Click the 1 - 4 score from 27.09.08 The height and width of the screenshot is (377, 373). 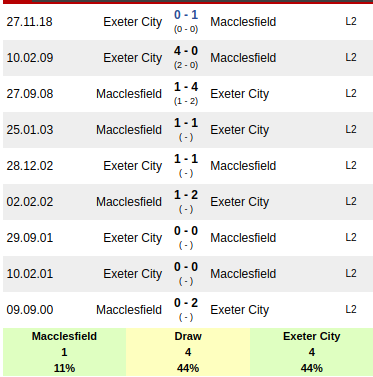[186, 87]
